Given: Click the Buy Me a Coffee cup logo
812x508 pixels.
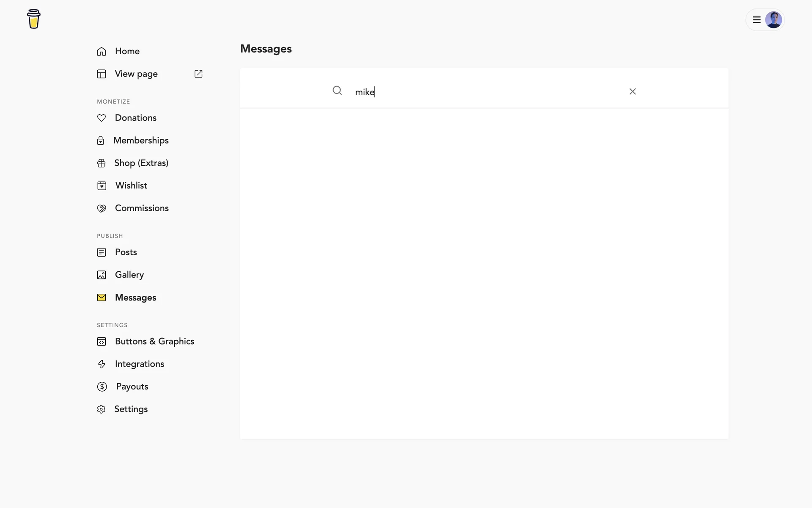Looking at the screenshot, I should click(34, 19).
